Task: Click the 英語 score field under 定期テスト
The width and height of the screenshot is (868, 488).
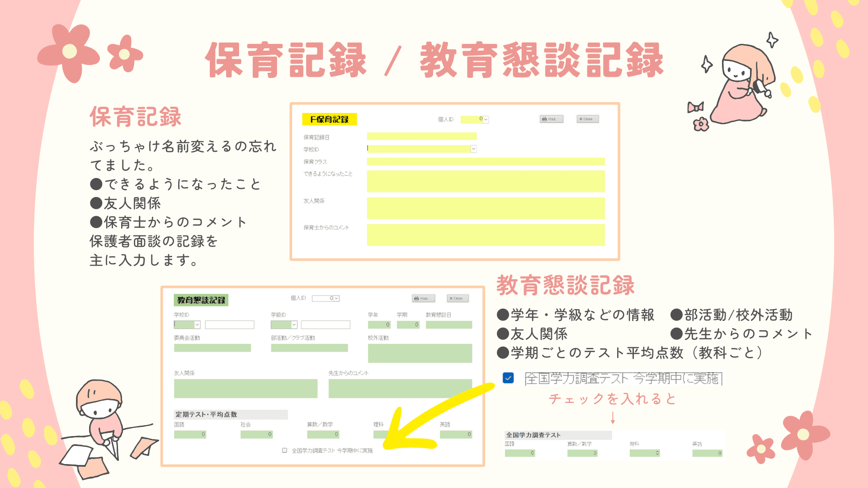Action: 456,435
